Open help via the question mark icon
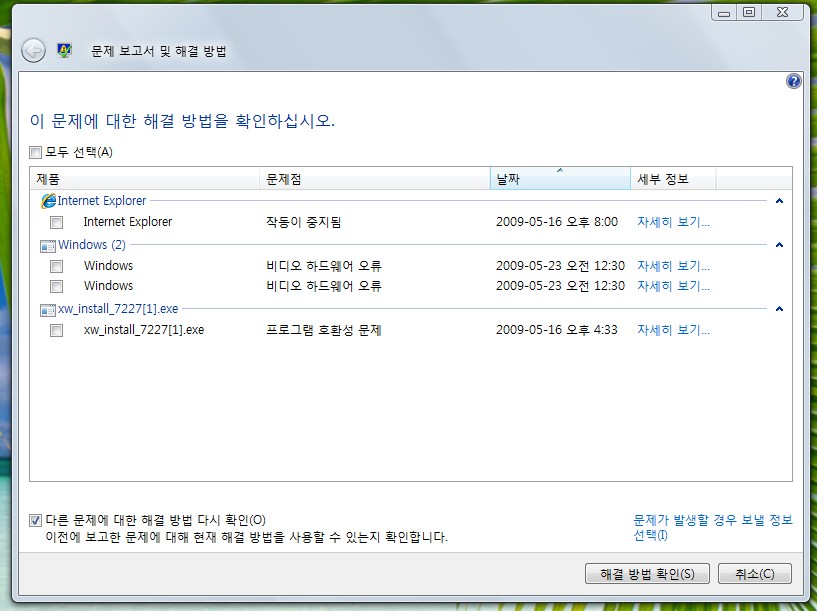This screenshot has height=611, width=817. [x=793, y=81]
